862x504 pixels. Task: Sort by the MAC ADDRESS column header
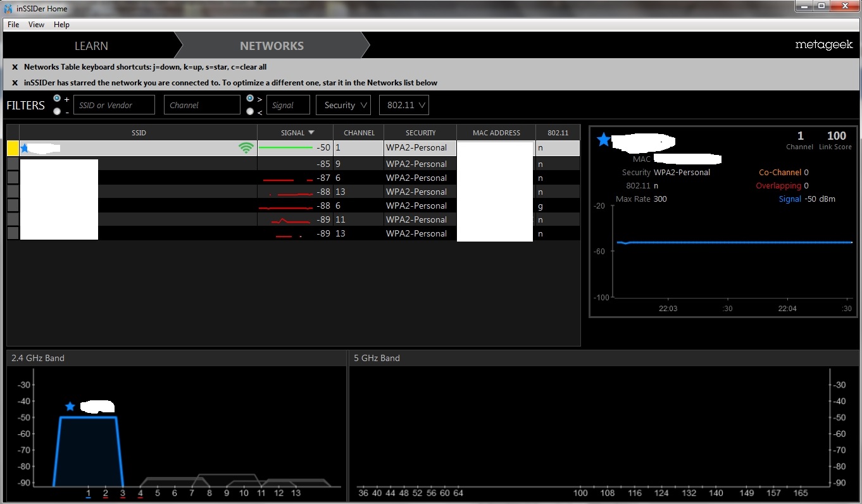tap(496, 133)
